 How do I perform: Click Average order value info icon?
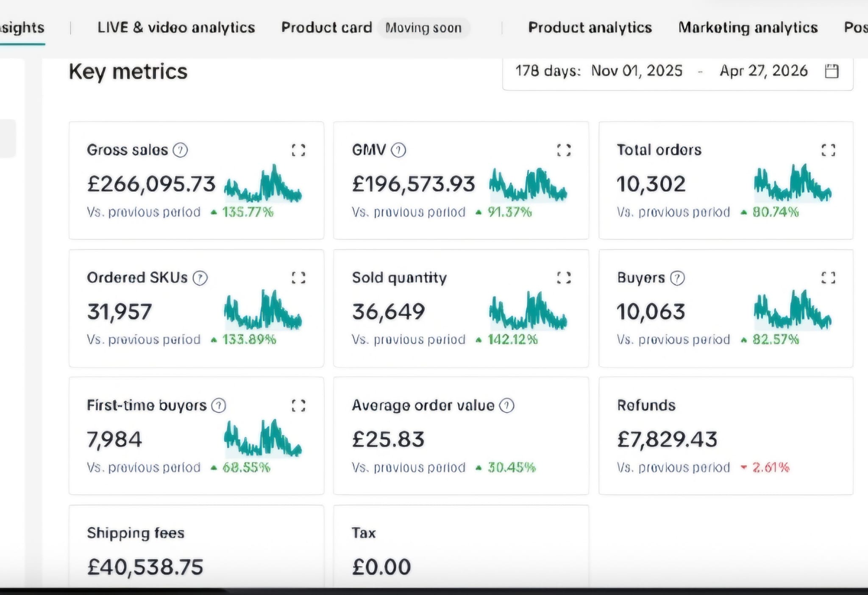[506, 406]
